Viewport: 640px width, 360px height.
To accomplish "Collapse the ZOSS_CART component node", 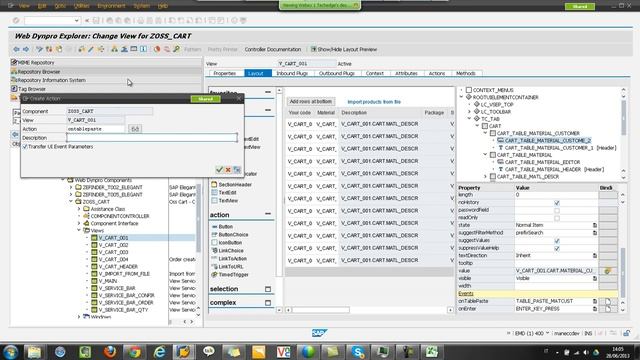I will (71, 202).
